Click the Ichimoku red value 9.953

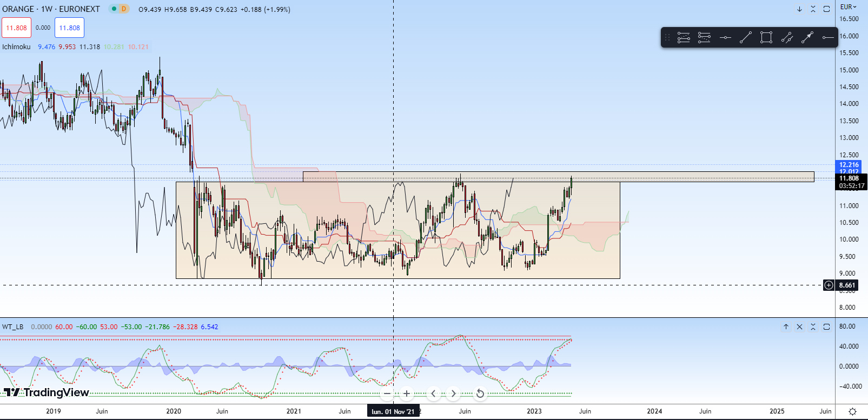pos(67,47)
